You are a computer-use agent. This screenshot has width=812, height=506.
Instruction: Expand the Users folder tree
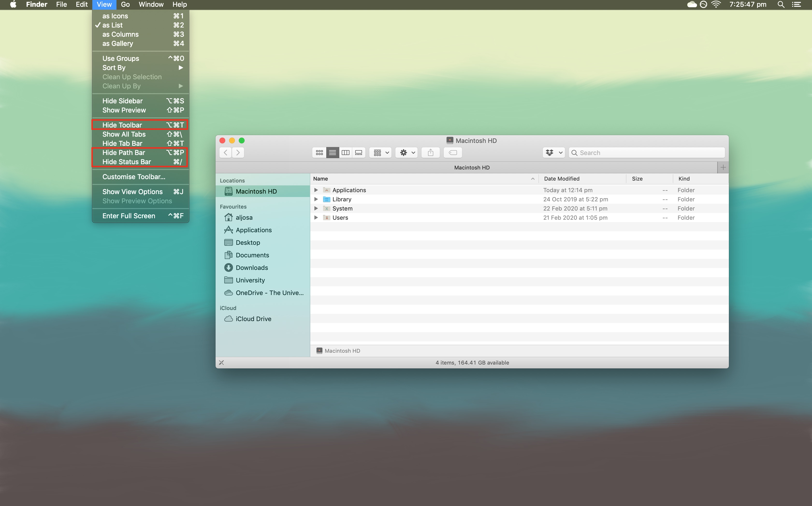pos(316,218)
